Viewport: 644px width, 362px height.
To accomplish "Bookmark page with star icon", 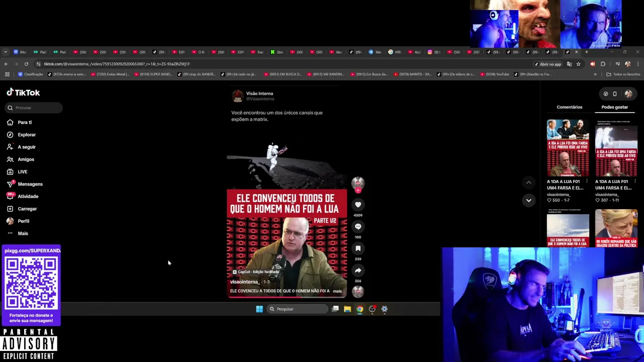I will point(579,64).
